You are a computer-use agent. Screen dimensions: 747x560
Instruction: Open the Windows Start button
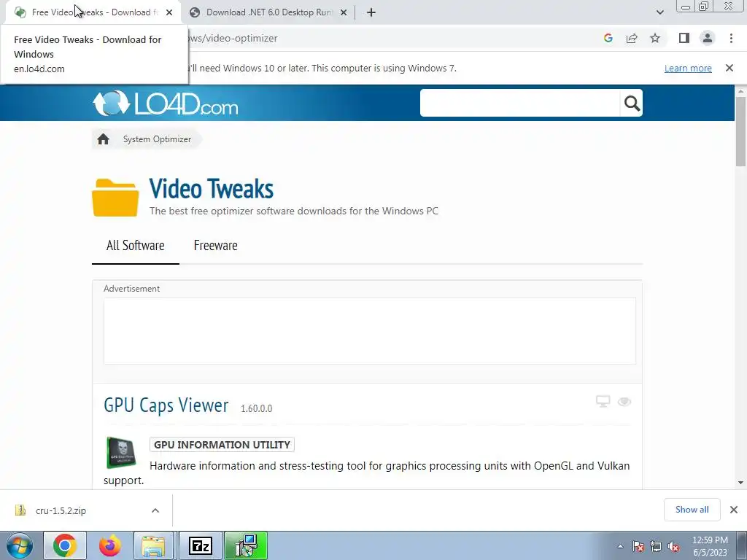coord(20,545)
